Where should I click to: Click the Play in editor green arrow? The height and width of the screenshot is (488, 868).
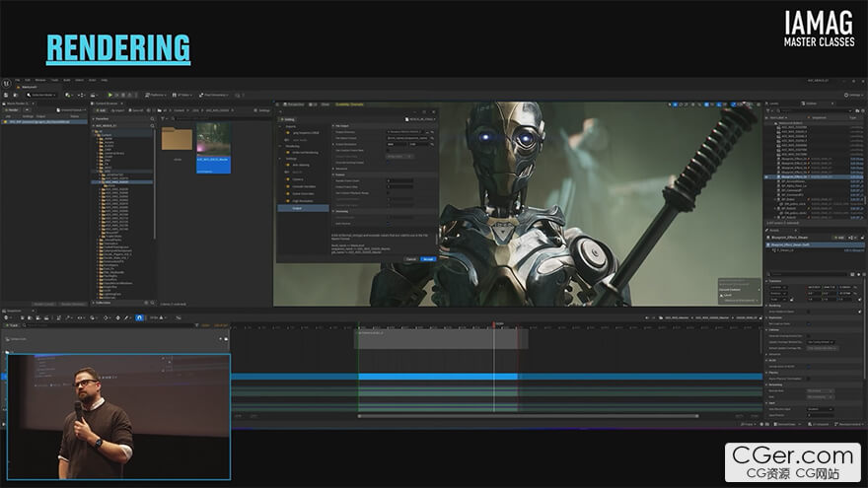pyautogui.click(x=110, y=96)
